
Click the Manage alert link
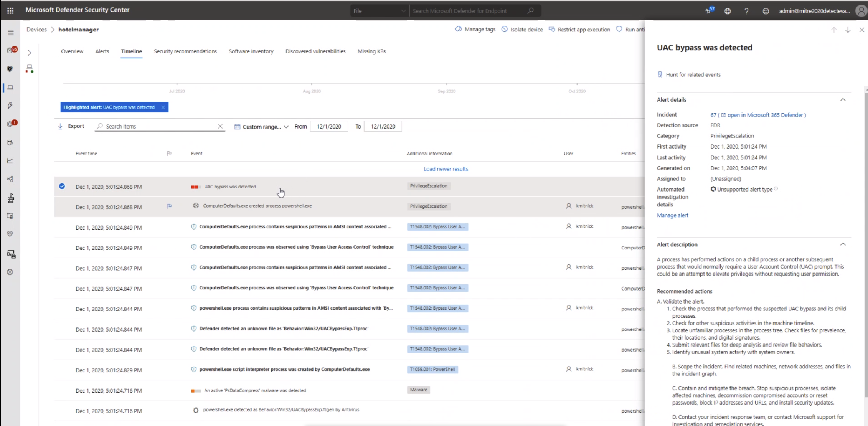pyautogui.click(x=673, y=215)
